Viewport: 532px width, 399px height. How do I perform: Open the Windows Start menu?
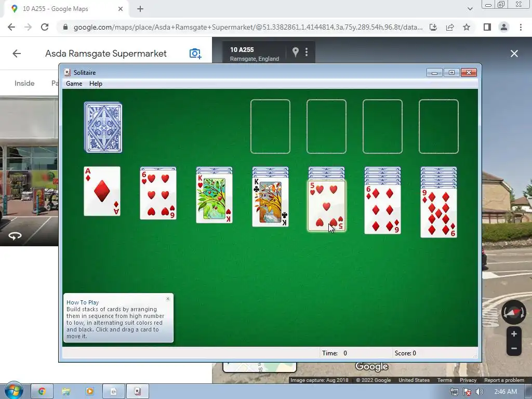pyautogui.click(x=14, y=391)
